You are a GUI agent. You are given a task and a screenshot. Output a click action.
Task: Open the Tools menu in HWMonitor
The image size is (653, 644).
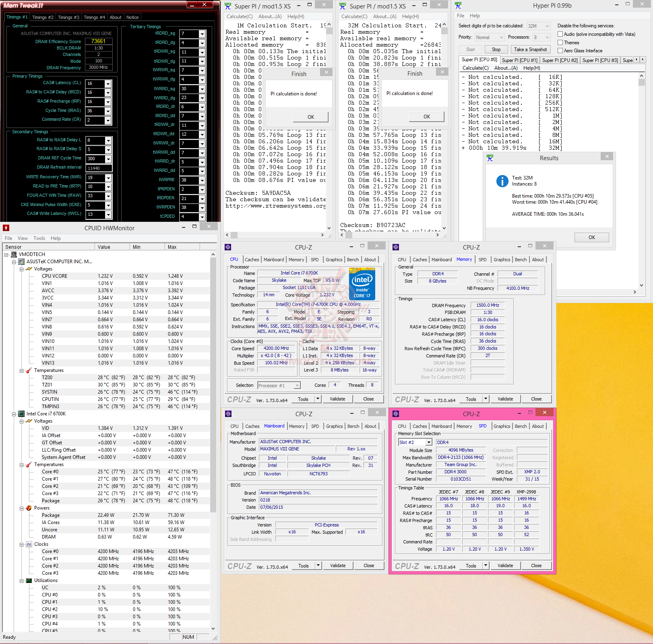tap(39, 238)
